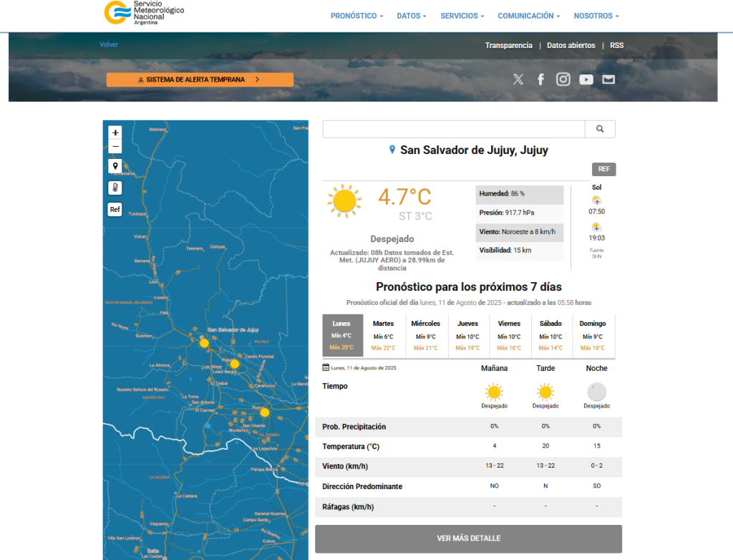
Task: Open the Servicios dropdown menu
Action: click(462, 16)
